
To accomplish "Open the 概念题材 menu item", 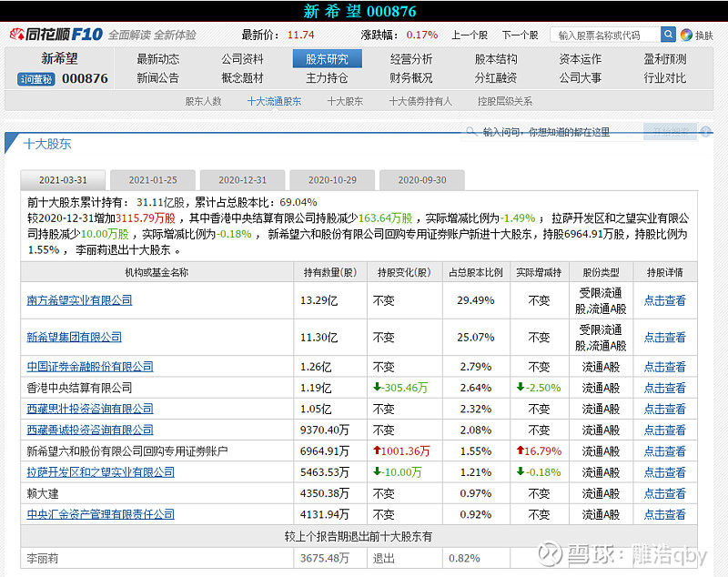I will coord(242,78).
